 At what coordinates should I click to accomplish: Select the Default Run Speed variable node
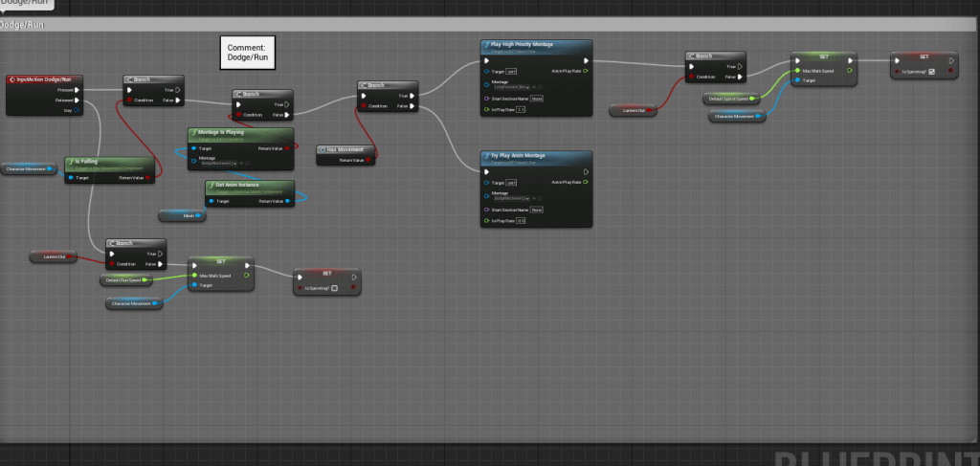click(x=126, y=280)
